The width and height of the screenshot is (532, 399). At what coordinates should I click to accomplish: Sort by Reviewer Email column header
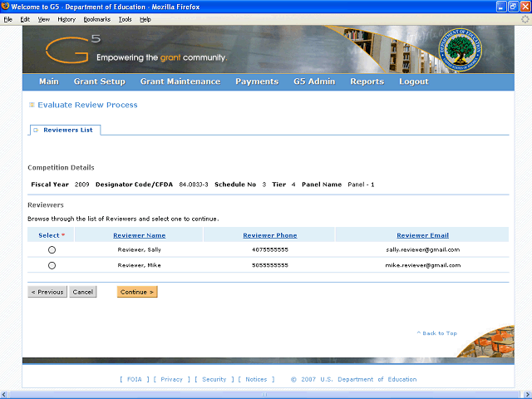(x=422, y=235)
